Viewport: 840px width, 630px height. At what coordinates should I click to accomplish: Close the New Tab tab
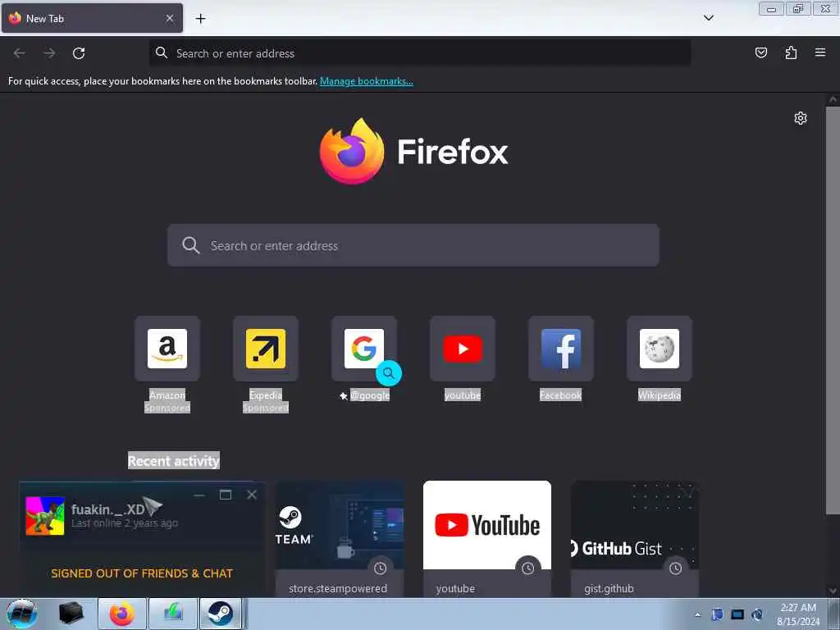click(170, 18)
